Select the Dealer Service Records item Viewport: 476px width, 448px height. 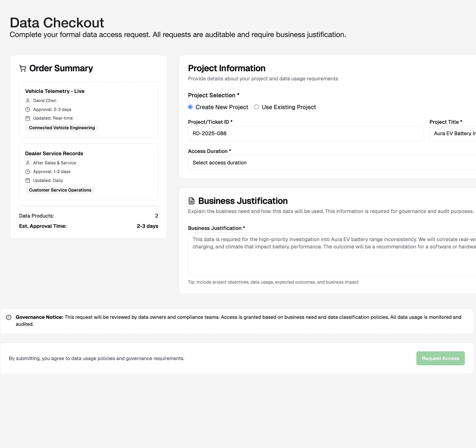click(54, 153)
